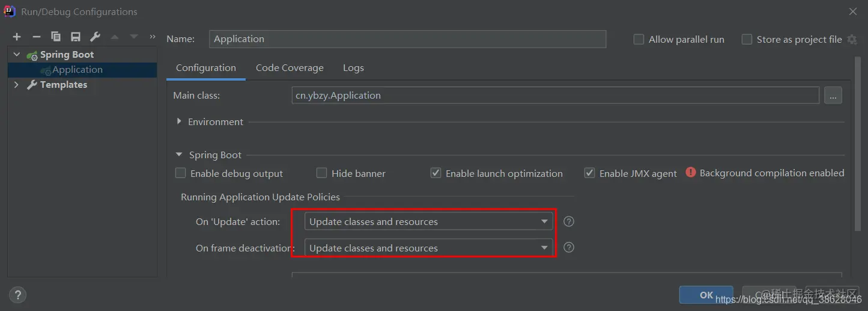The image size is (868, 311).
Task: Remove configuration using the minus icon
Action: click(36, 37)
